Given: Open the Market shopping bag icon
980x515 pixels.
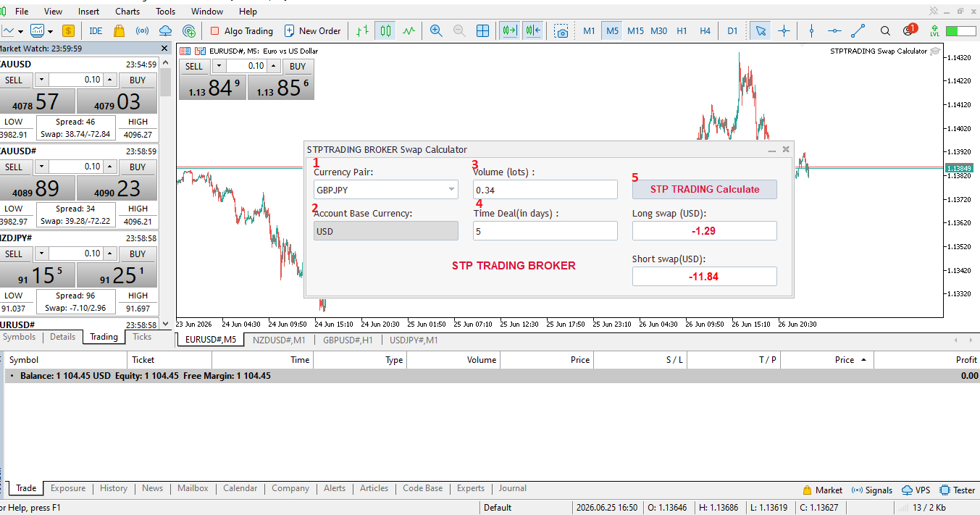Looking at the screenshot, I should click(x=120, y=31).
